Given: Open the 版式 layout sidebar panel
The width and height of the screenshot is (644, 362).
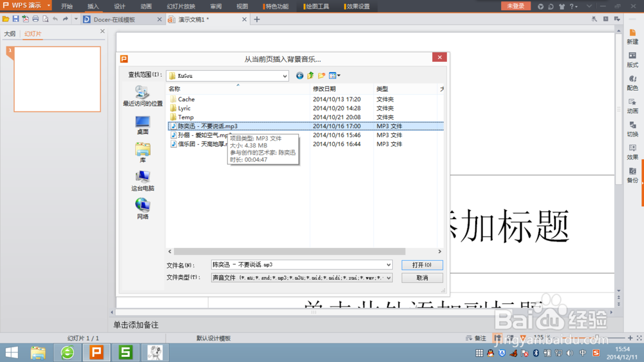Looking at the screenshot, I should click(632, 60).
